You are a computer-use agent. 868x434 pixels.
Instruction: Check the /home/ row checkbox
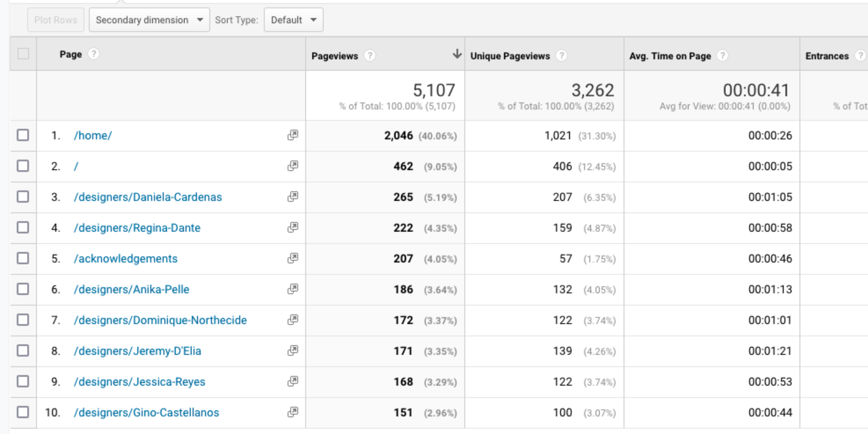[23, 135]
